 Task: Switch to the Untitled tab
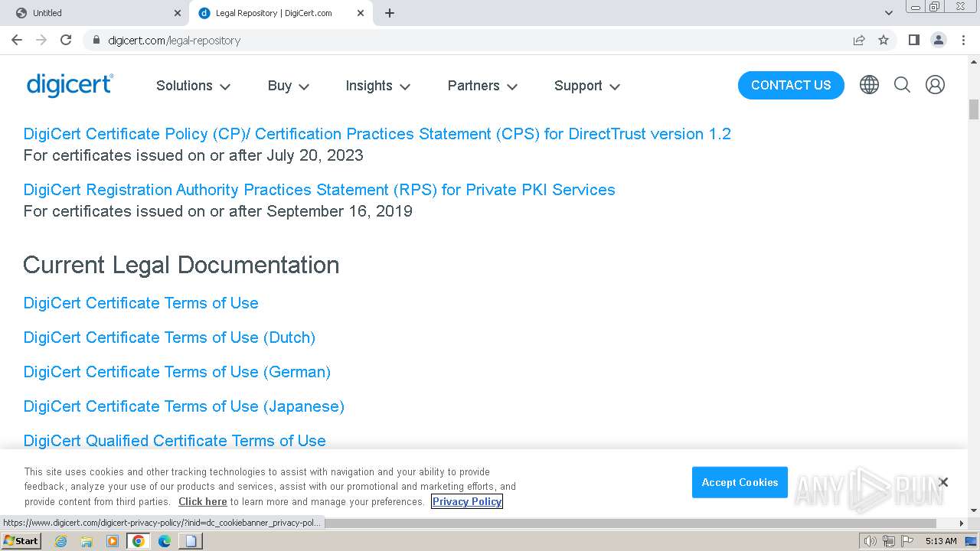coord(96,13)
